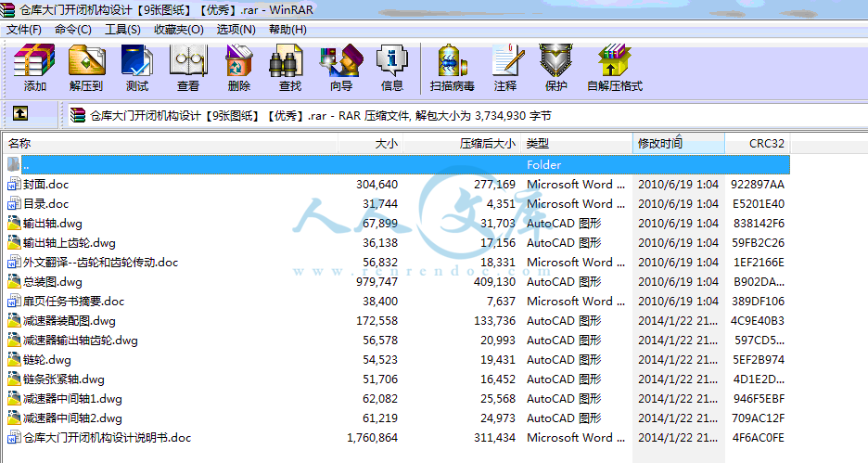The height and width of the screenshot is (463, 868).
Task: Click the 自解压格式 (SFX) icon
Action: [615, 68]
